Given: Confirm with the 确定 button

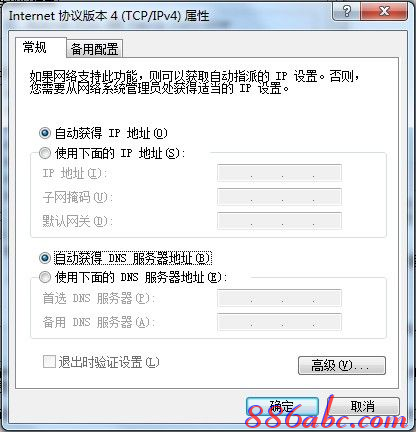Looking at the screenshot, I should 282,407.
